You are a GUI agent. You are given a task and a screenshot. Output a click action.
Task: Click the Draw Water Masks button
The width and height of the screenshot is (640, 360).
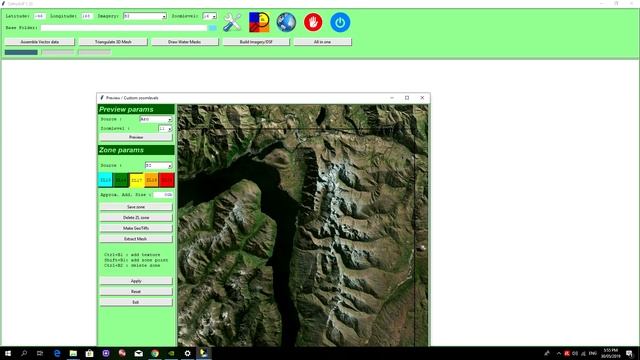(184, 42)
